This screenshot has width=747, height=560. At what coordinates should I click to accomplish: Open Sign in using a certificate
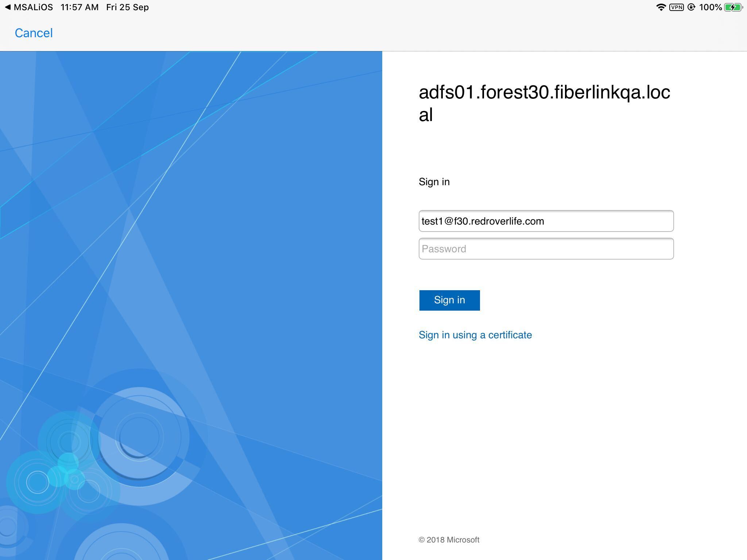[475, 335]
